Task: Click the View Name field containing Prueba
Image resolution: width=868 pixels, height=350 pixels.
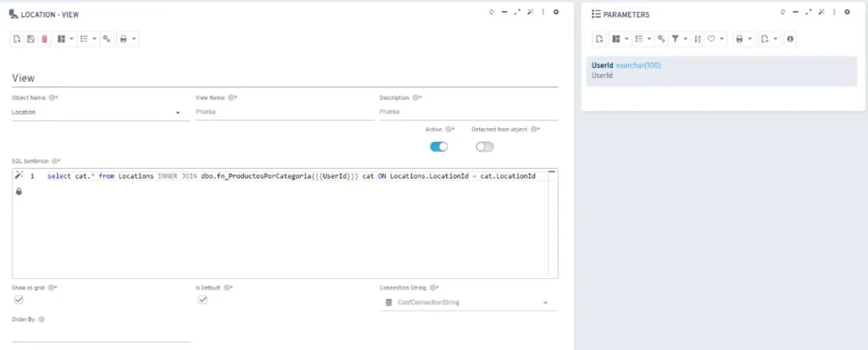Action: pos(285,112)
